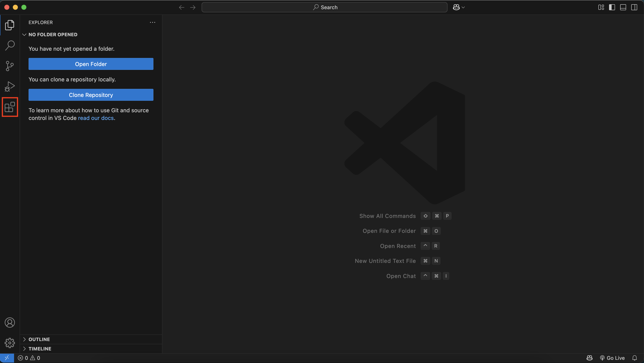The height and width of the screenshot is (363, 644).
Task: Collapse the NO FOLDER OPENED section
Action: tap(24, 35)
